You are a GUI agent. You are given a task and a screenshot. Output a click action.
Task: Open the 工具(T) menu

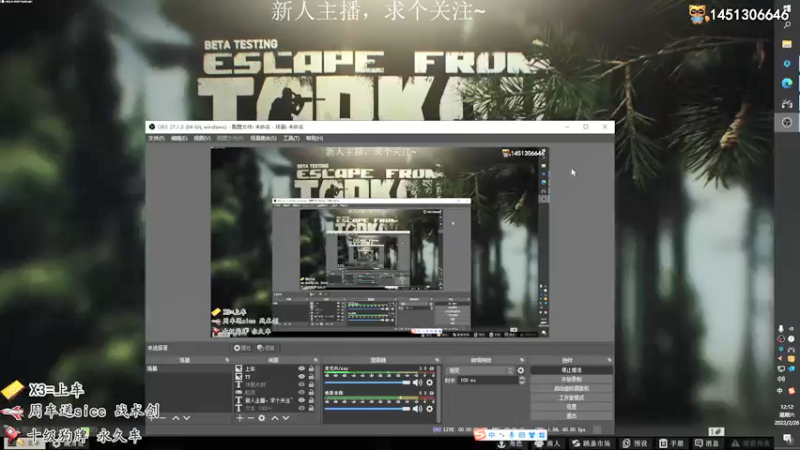point(291,138)
